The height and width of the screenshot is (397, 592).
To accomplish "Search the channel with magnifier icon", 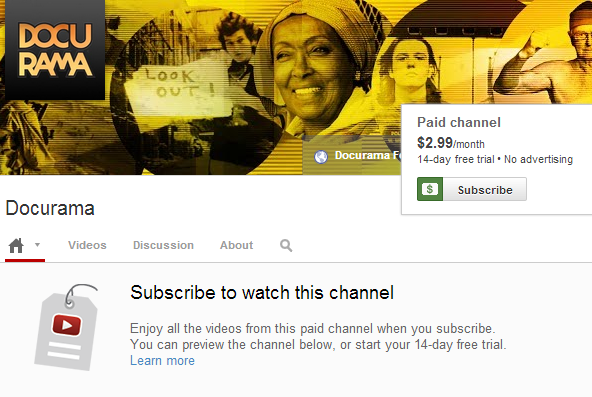I will (286, 246).
